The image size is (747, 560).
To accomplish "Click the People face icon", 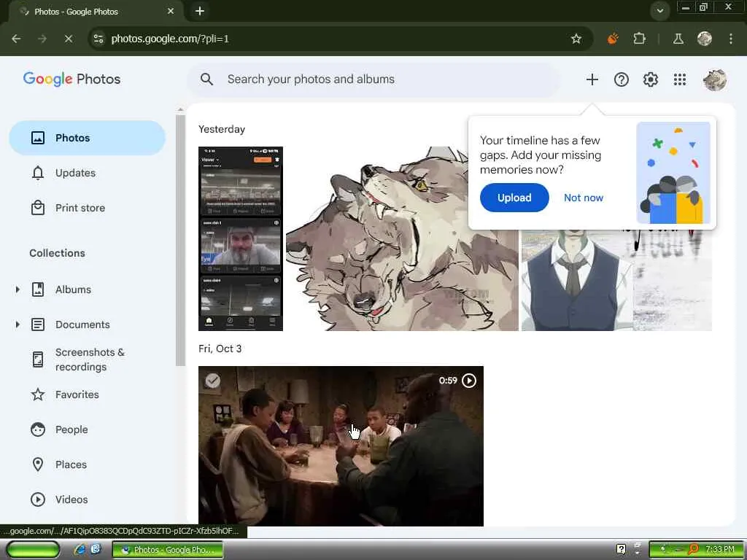I will (x=38, y=429).
